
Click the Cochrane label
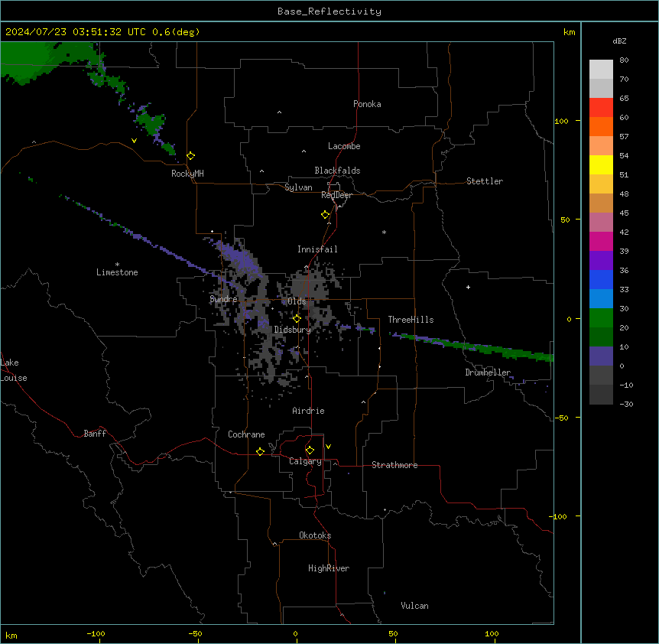(x=246, y=434)
